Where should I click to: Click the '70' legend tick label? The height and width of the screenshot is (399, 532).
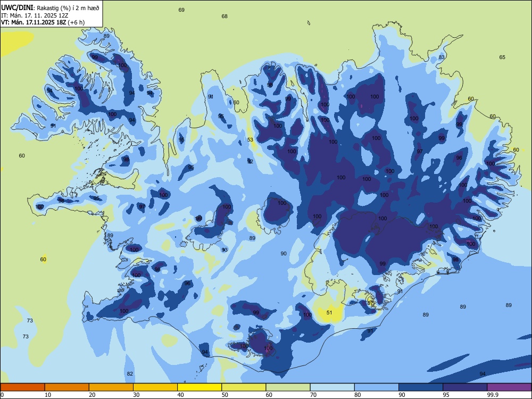(313, 395)
